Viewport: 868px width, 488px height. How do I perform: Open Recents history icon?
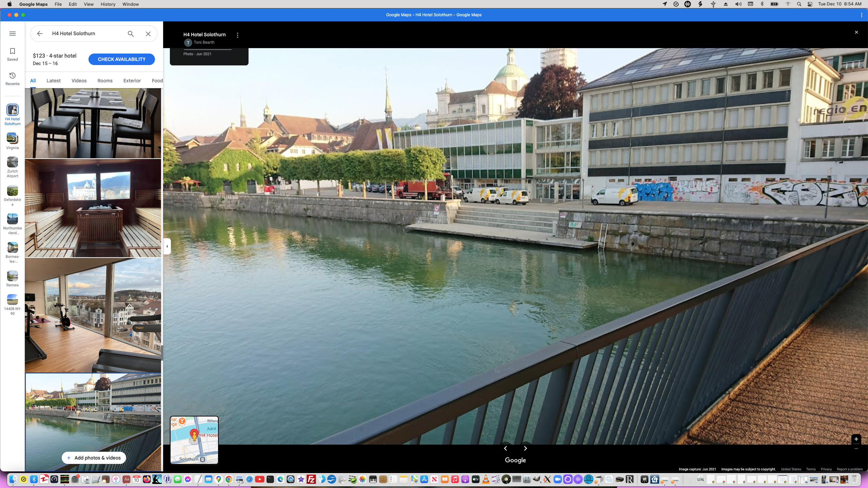[x=13, y=79]
